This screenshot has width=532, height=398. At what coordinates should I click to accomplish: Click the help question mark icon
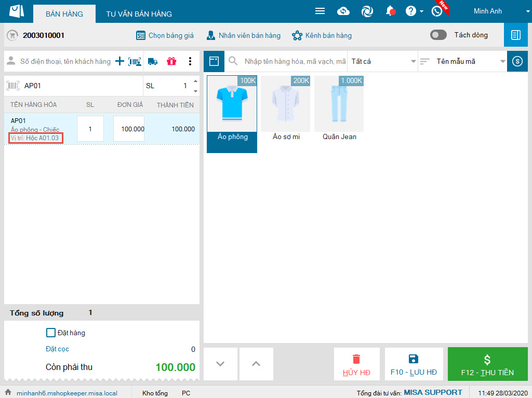pyautogui.click(x=410, y=11)
